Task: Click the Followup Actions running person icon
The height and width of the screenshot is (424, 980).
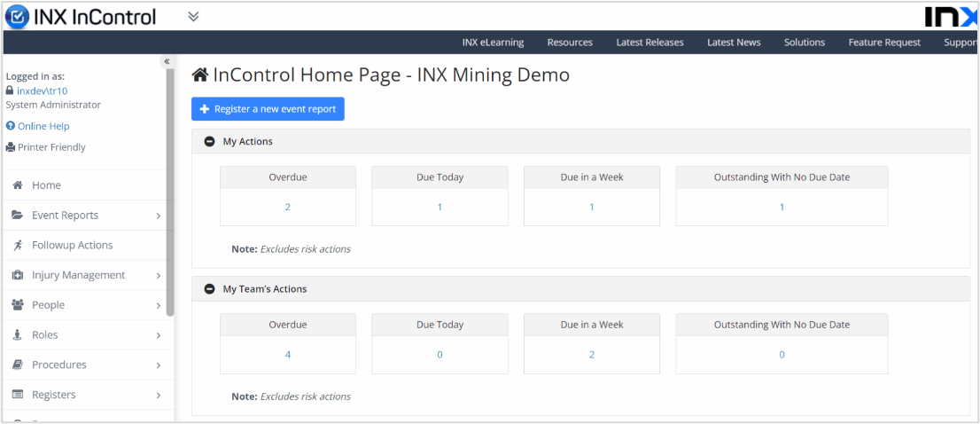Action: (18, 245)
